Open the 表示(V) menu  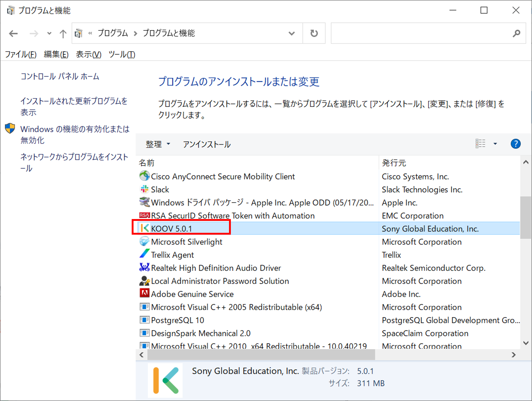pyautogui.click(x=89, y=54)
